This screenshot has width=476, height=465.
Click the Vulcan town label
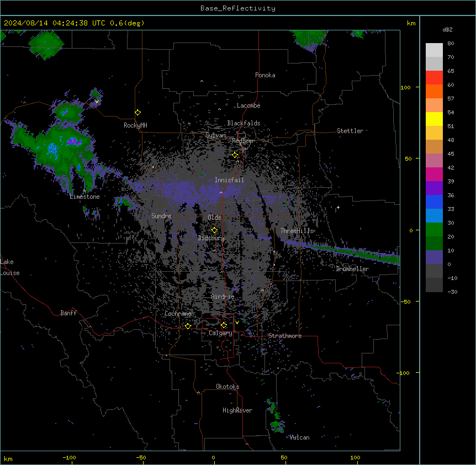[x=300, y=437]
